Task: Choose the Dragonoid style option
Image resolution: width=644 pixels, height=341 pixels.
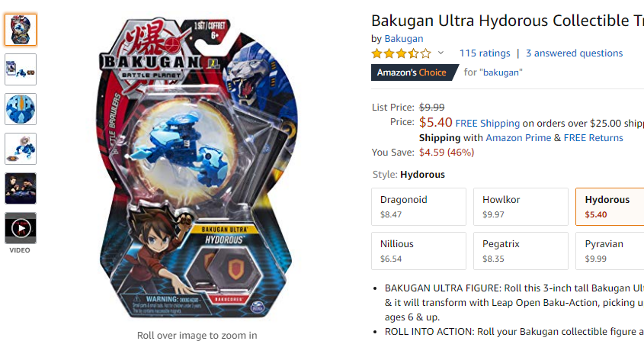Action: (418, 207)
